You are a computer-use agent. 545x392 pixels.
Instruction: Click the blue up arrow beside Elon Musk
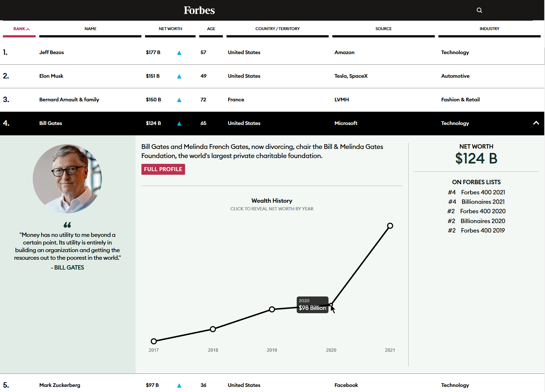pos(179,76)
